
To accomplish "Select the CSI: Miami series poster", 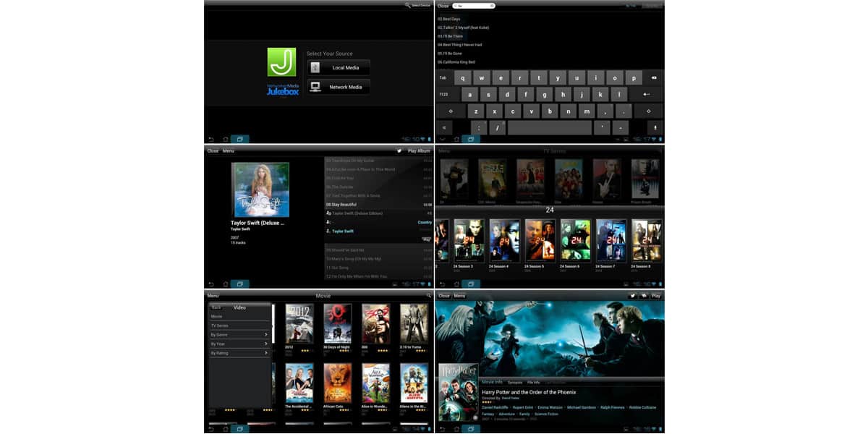I will pos(493,179).
